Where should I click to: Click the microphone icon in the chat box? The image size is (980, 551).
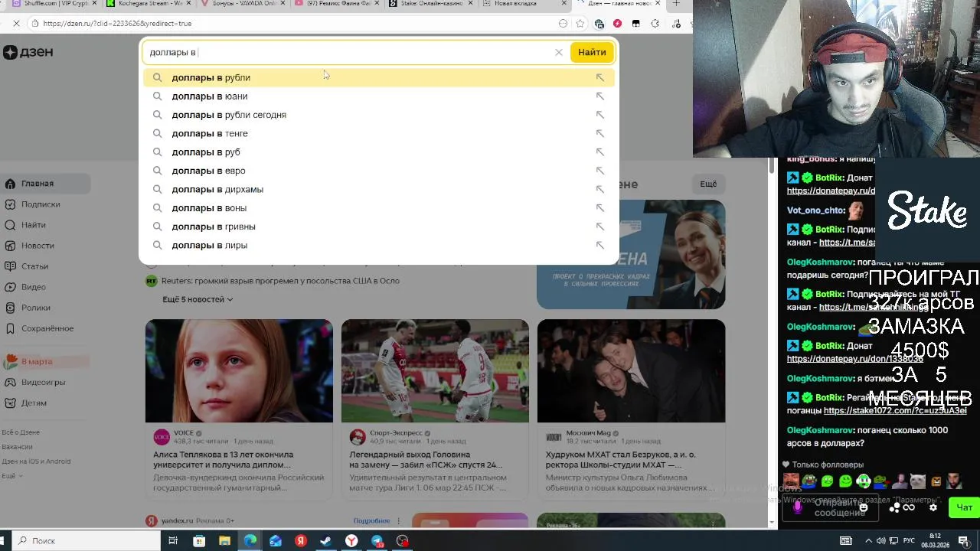(797, 507)
